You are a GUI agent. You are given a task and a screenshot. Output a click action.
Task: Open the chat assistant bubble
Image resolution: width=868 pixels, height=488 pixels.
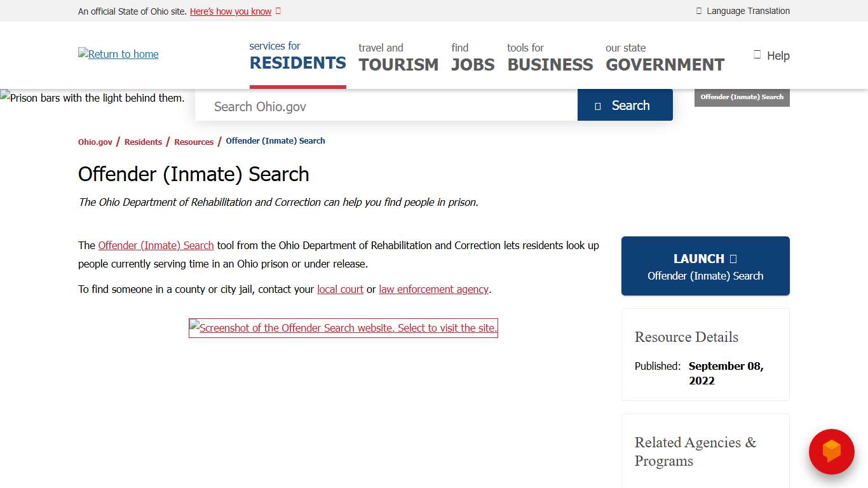[831, 452]
